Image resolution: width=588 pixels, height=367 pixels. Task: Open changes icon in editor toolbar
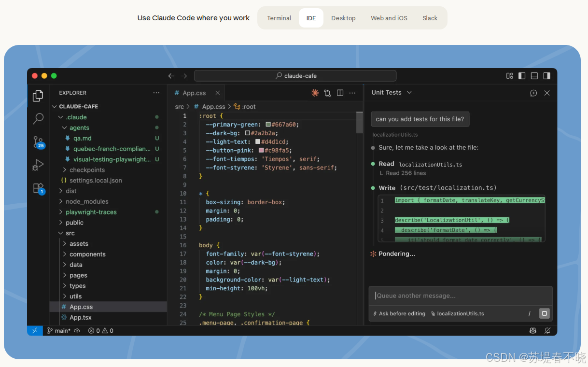327,93
